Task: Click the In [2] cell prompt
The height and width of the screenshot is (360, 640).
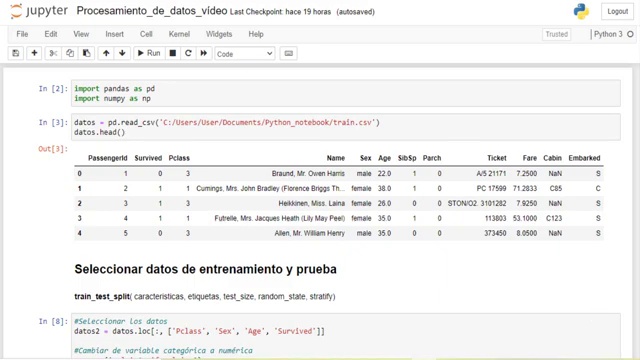Action: click(53, 89)
